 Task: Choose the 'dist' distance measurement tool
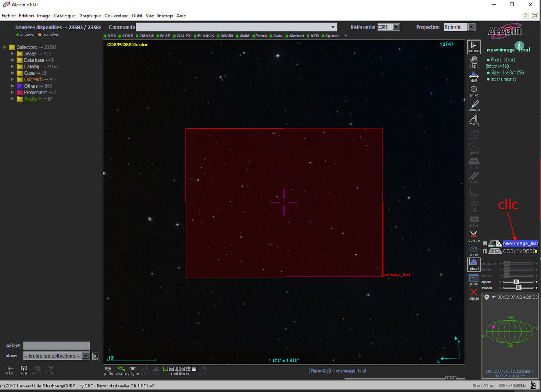(x=474, y=76)
